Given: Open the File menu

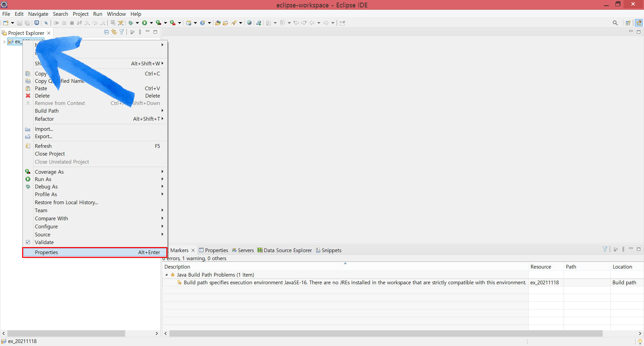Looking at the screenshot, I should click(6, 14).
